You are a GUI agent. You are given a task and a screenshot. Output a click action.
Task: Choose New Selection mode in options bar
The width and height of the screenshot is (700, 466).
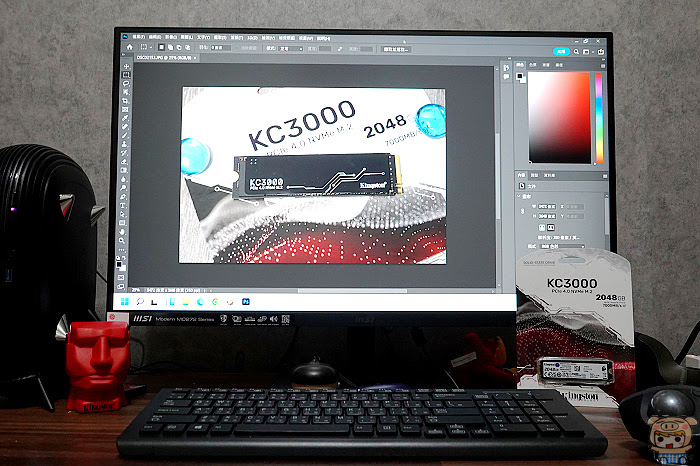pyautogui.click(x=162, y=47)
